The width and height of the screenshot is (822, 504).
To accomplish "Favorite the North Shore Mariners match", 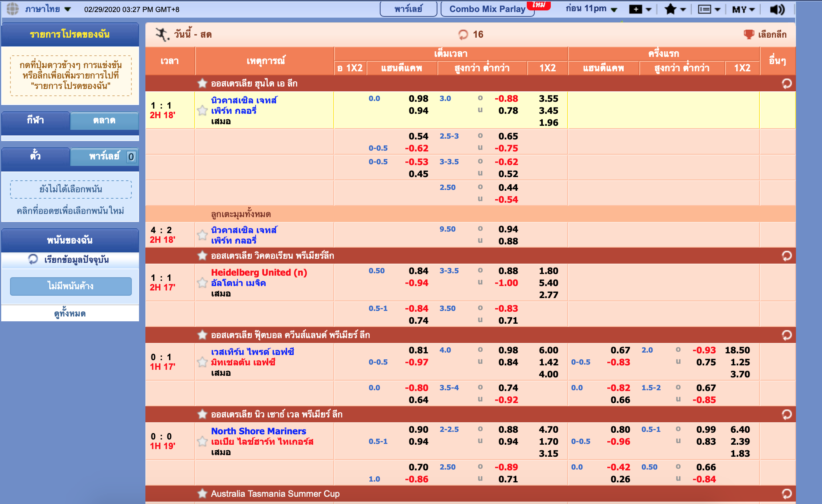I will (x=202, y=442).
